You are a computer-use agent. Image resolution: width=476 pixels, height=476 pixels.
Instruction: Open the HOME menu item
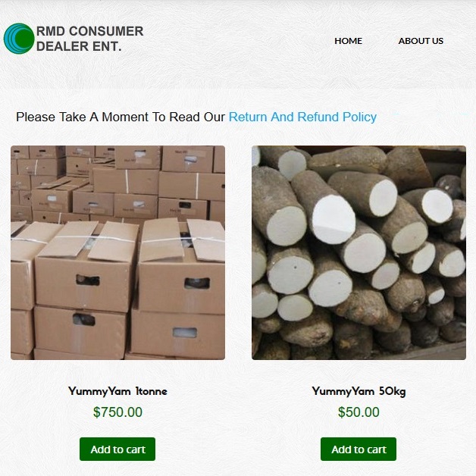[x=348, y=41]
